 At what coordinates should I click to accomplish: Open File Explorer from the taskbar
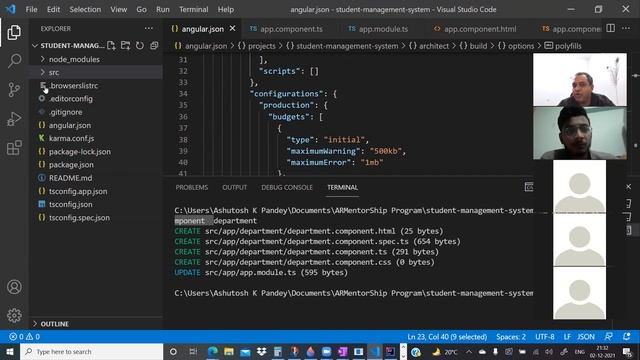pyautogui.click(x=229, y=351)
